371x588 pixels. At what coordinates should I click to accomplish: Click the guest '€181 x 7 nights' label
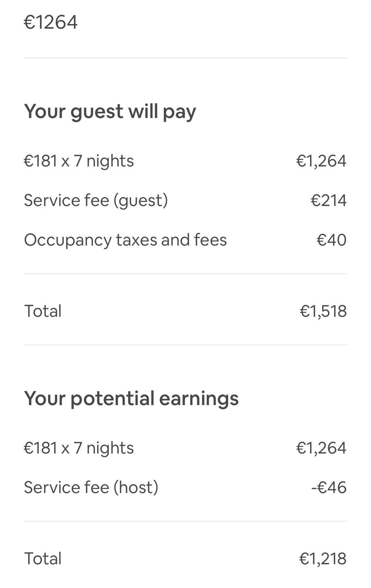click(x=79, y=161)
